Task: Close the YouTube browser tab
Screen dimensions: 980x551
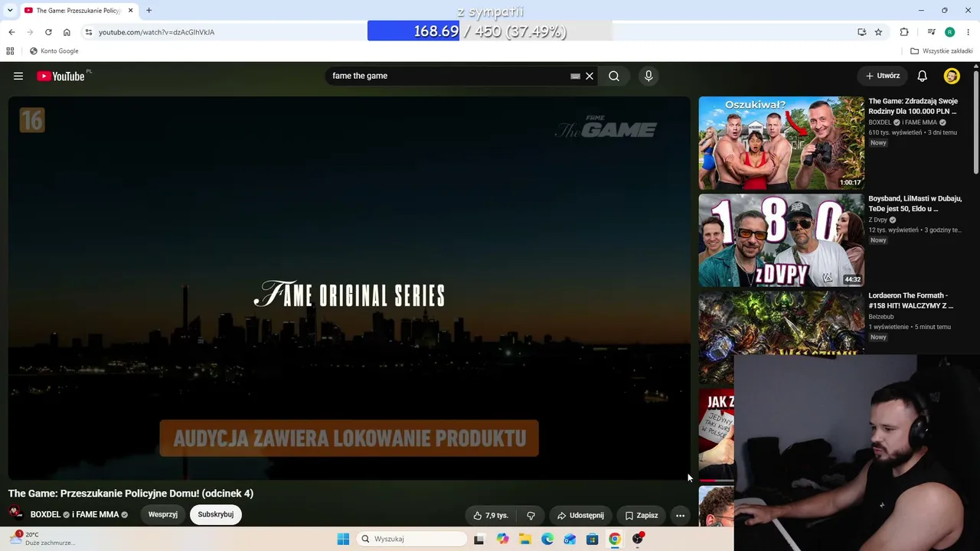Action: (130, 11)
